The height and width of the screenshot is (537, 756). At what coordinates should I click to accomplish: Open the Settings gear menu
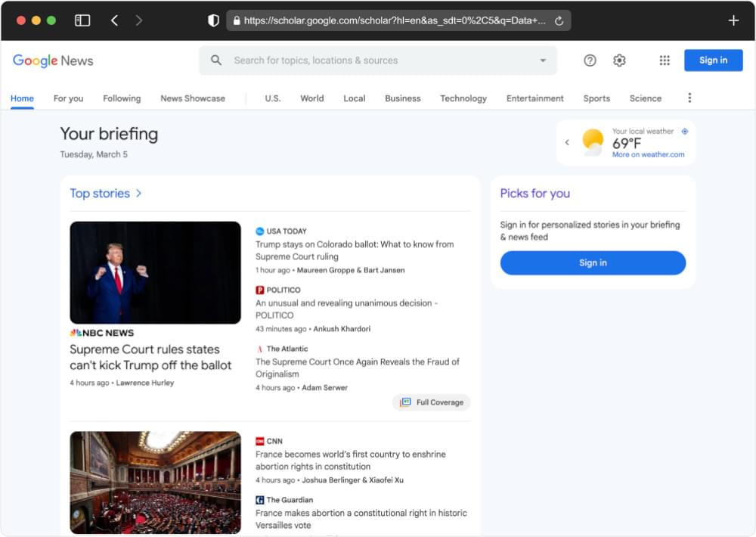(619, 60)
